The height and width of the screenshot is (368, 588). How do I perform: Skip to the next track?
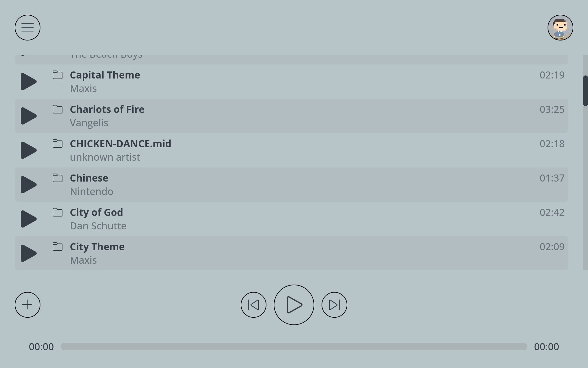tap(334, 305)
